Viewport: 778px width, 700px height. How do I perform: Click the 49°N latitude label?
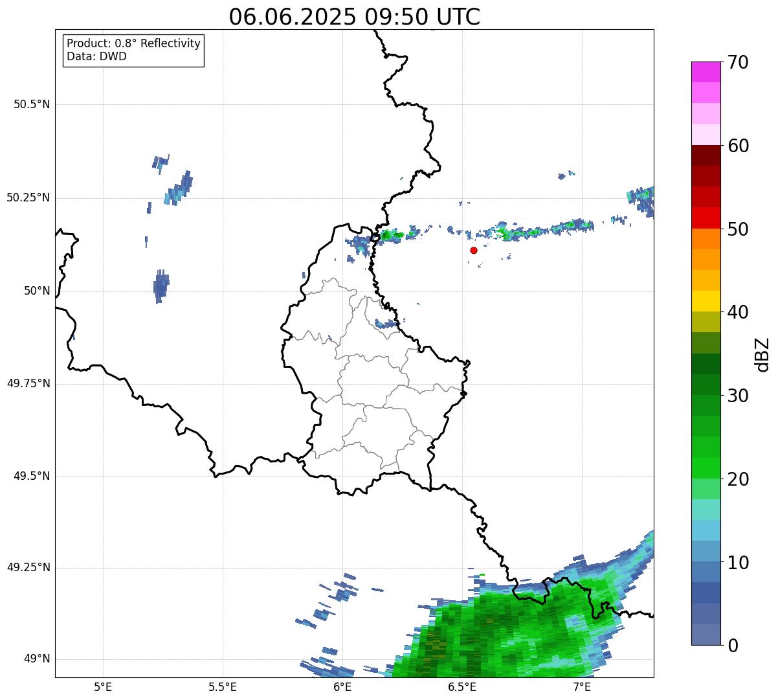pos(37,659)
